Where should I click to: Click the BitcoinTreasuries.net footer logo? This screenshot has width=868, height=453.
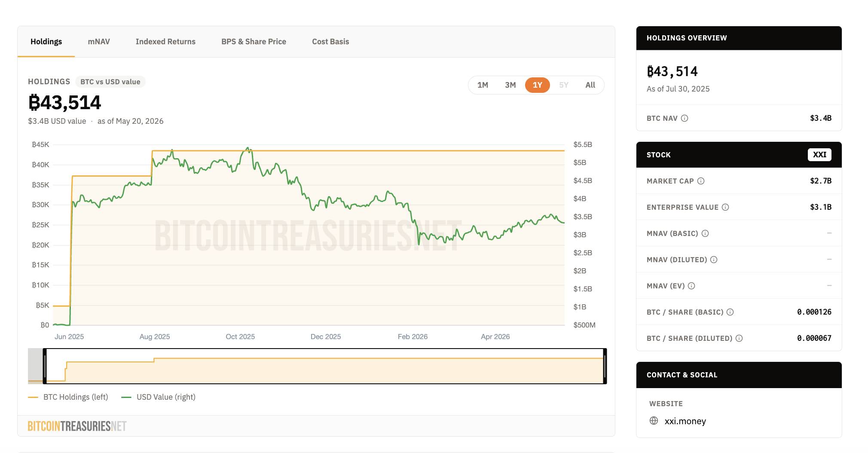click(77, 426)
